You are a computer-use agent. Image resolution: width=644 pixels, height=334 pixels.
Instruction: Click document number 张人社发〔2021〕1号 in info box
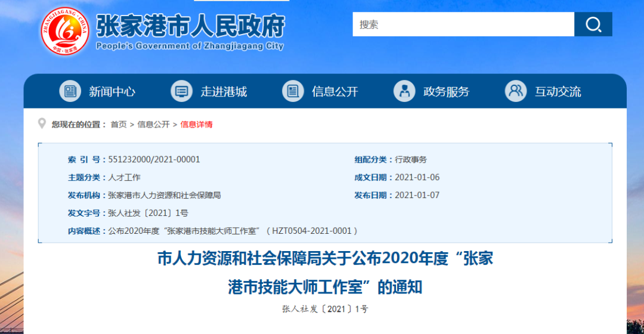coord(148,213)
